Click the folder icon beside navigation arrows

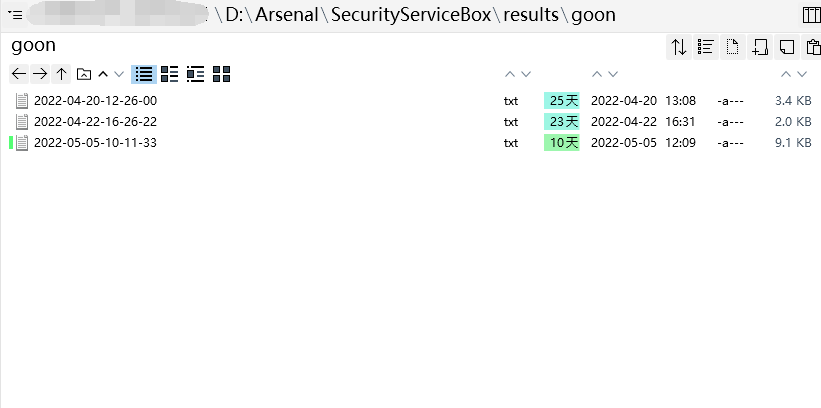click(x=84, y=74)
